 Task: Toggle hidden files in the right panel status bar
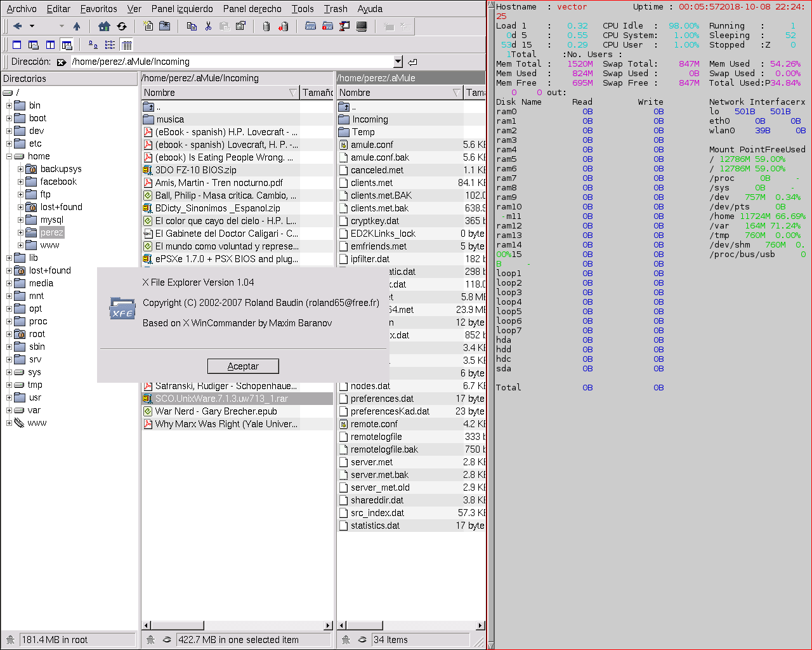[362, 640]
